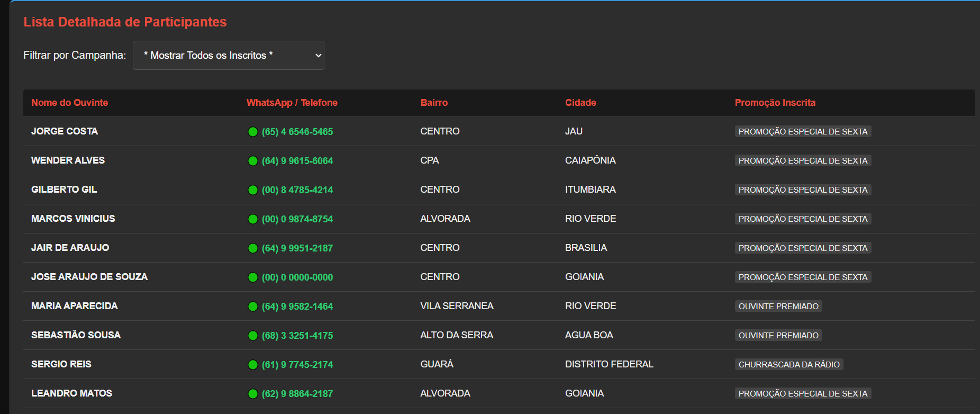Screen dimensions: 980x414
Task: Click phone link (62) 9 8864-2187
Action: (x=297, y=394)
